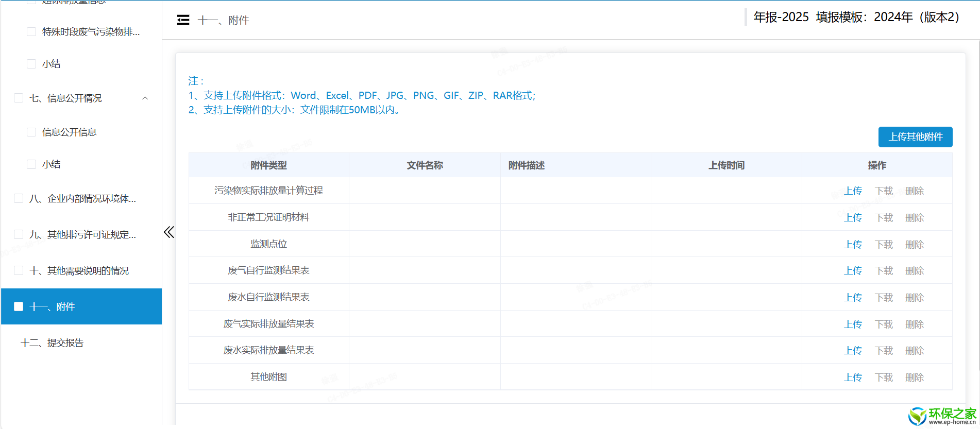Check the 信息公开信息 checkbox
Image resolution: width=980 pixels, height=429 pixels.
coord(31,132)
